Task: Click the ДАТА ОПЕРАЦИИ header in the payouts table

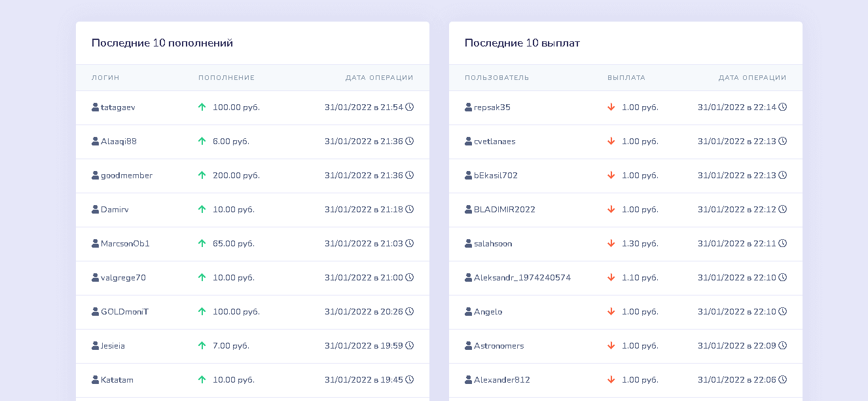Action: click(x=752, y=77)
